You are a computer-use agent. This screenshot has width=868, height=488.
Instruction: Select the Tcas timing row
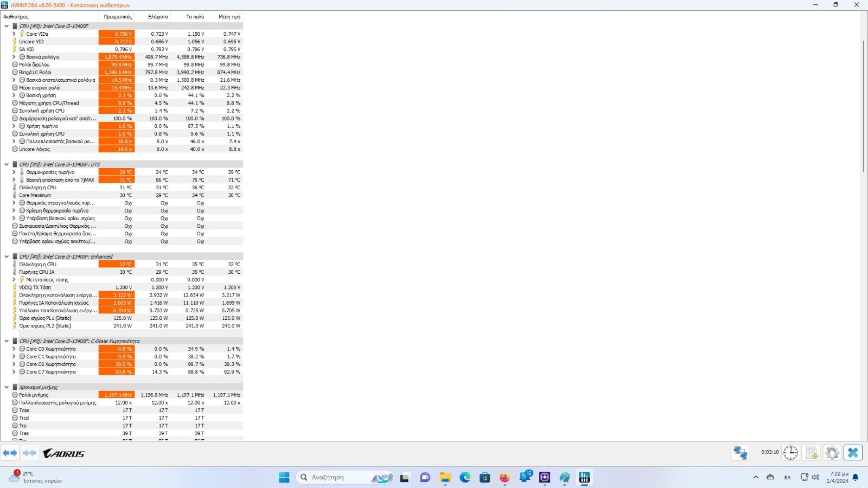point(122,410)
